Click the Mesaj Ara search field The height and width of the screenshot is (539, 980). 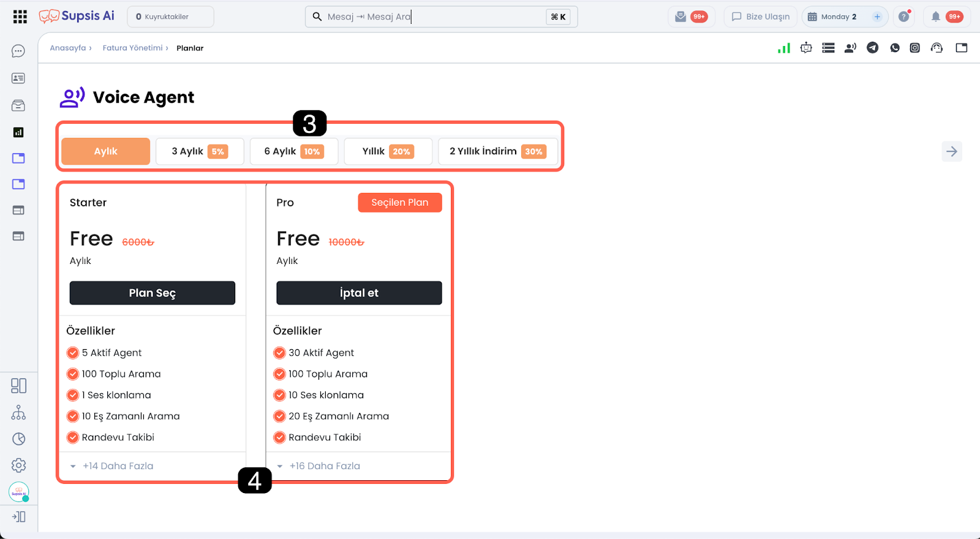click(429, 17)
